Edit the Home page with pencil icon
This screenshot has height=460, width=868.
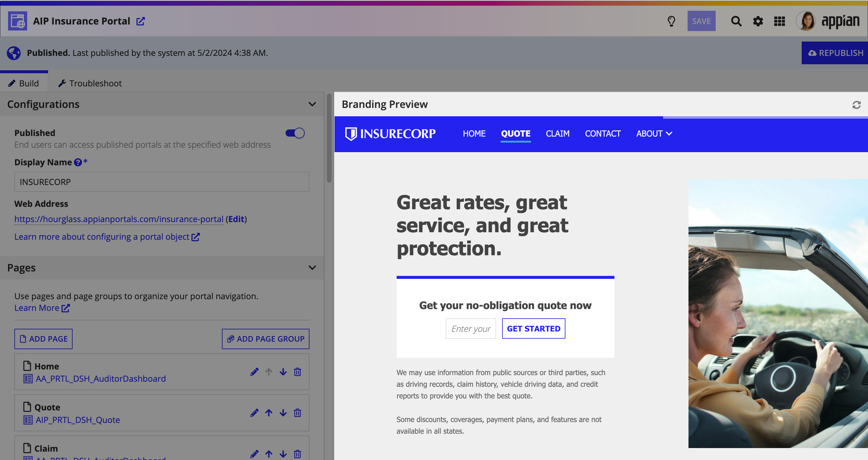pyautogui.click(x=254, y=372)
